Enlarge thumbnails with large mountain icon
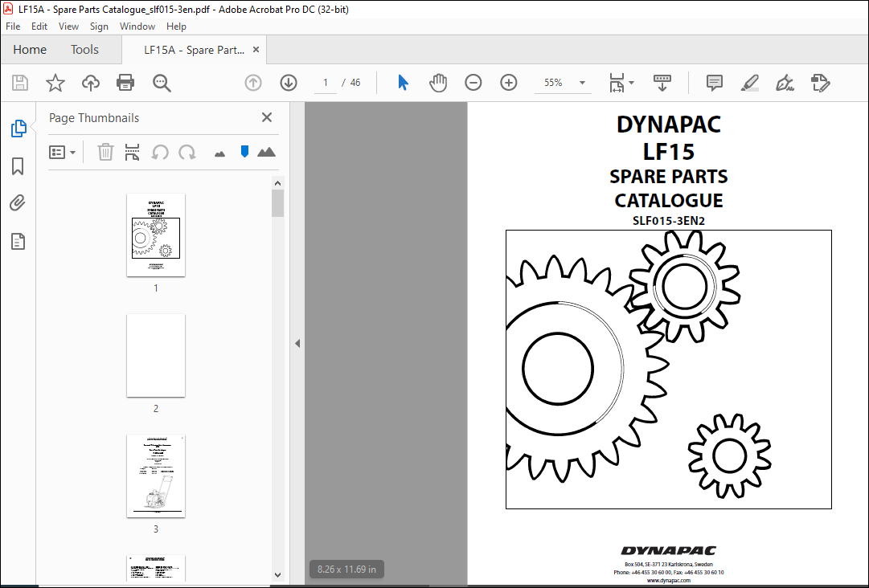 (267, 152)
